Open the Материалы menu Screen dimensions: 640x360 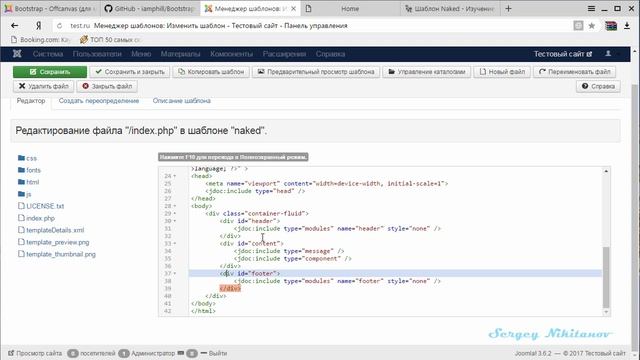(180, 54)
